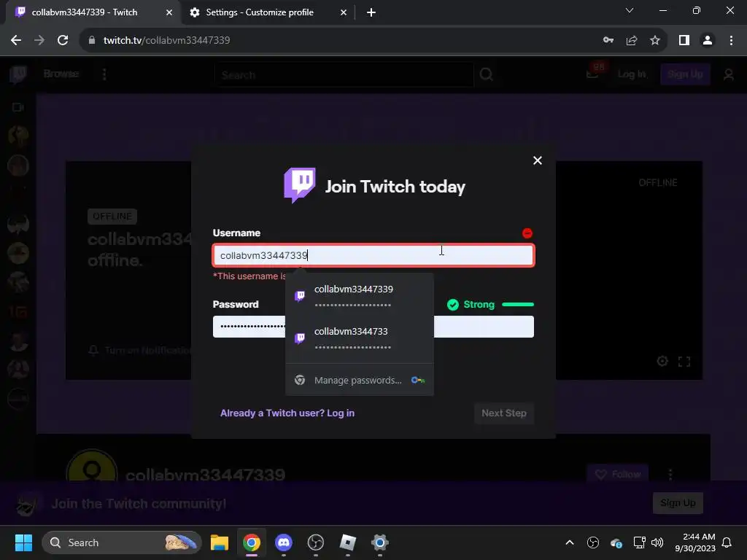Open the Twitch notifications inbox icon
The image size is (747, 560).
(x=593, y=74)
